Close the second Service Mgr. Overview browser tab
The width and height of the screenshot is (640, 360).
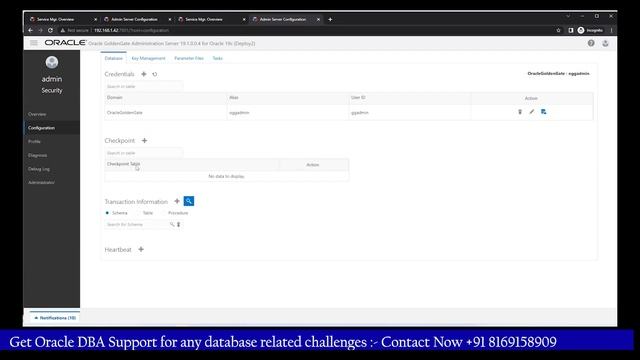[244, 19]
